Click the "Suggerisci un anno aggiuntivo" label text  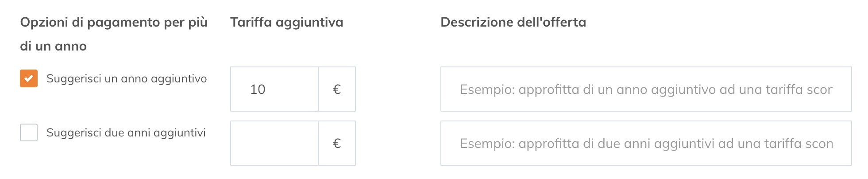click(x=127, y=79)
